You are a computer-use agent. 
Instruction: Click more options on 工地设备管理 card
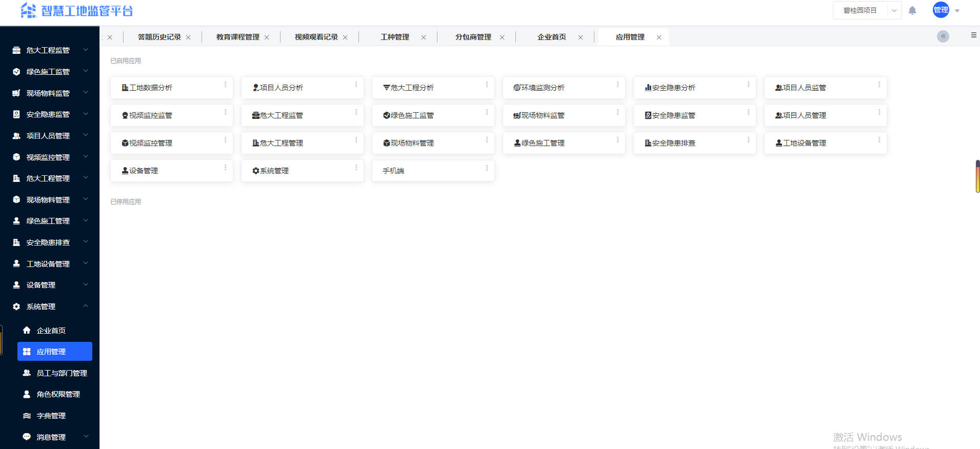coord(879,140)
